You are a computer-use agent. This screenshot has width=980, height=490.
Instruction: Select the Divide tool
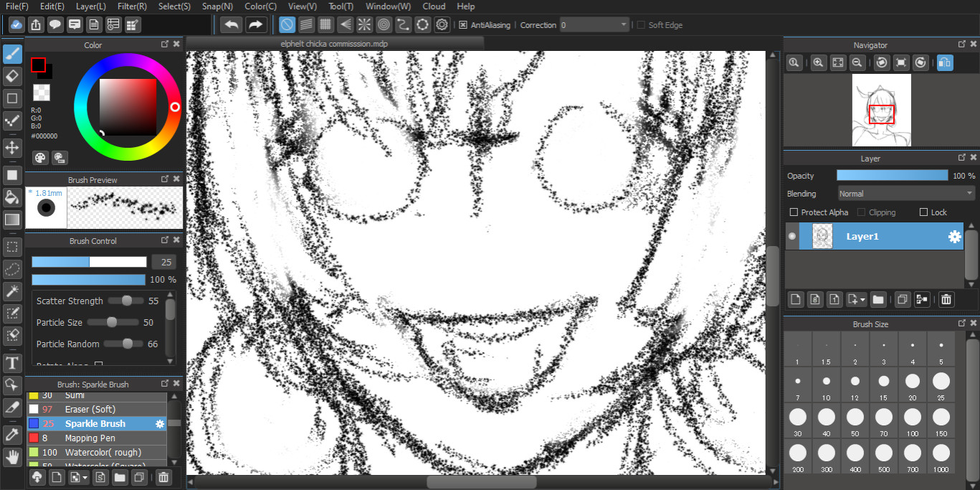point(12,407)
